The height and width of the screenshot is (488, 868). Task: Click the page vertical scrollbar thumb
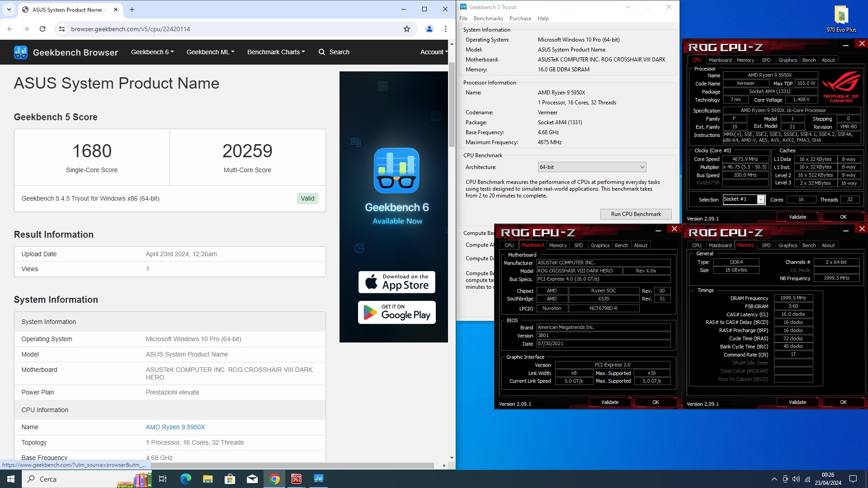tap(452, 105)
